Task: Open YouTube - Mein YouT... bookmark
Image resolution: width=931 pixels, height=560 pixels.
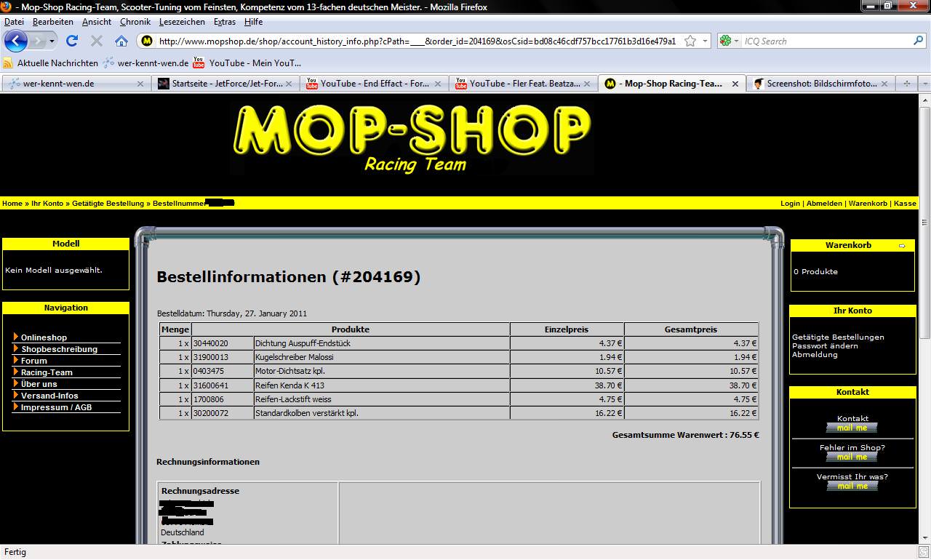Action: [247, 63]
